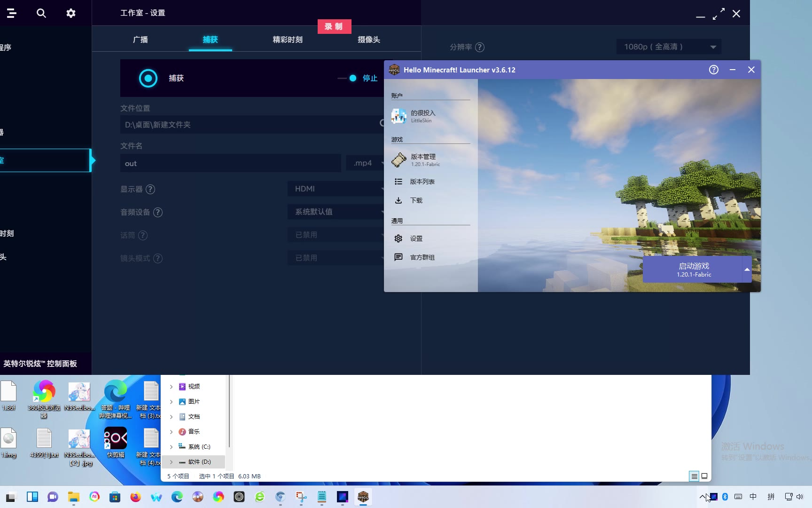Select the 360极速浏览器 desktop shortcut
The height and width of the screenshot is (508, 812).
click(44, 399)
